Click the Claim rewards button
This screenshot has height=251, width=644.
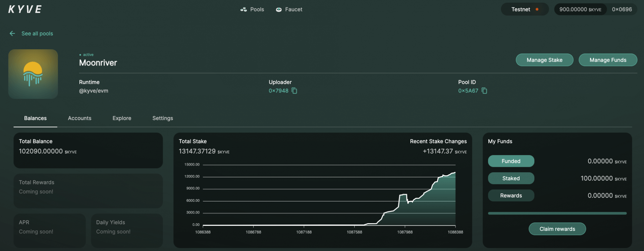coord(557,229)
